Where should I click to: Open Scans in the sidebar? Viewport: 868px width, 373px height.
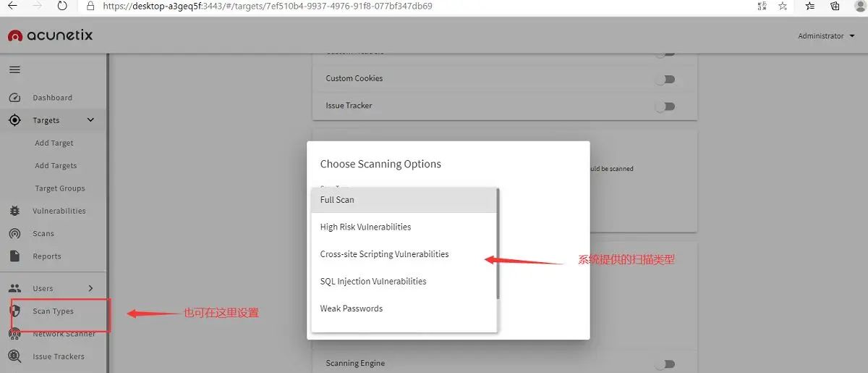click(43, 234)
